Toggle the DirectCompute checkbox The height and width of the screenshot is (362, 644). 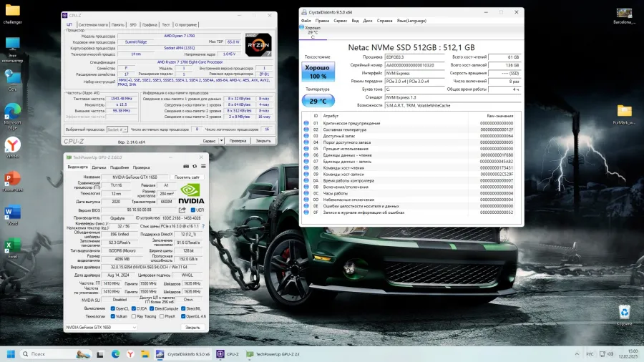tap(152, 308)
